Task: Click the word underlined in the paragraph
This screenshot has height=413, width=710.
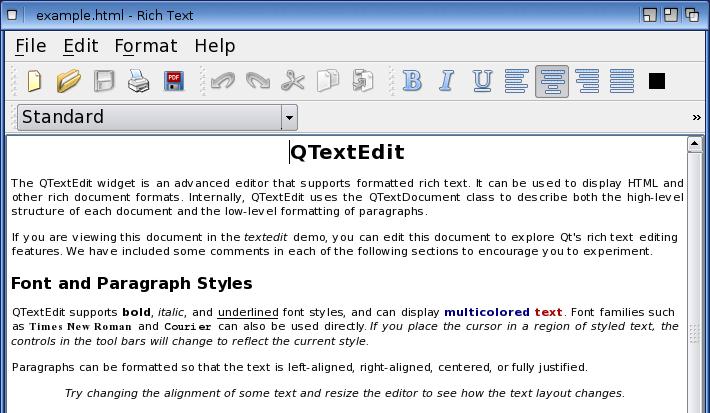Action: click(248, 312)
